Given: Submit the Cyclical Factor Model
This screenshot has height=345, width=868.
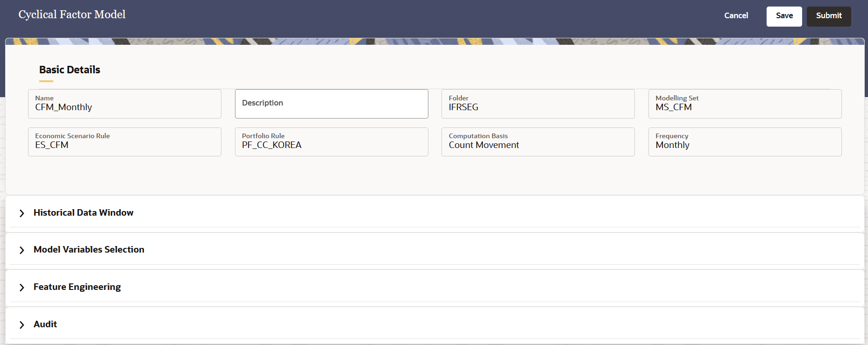Looking at the screenshot, I should [829, 16].
